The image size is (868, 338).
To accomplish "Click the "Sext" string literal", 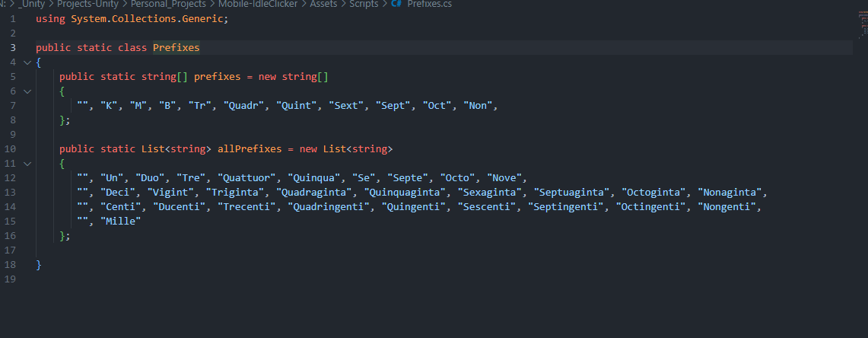I will coord(346,106).
